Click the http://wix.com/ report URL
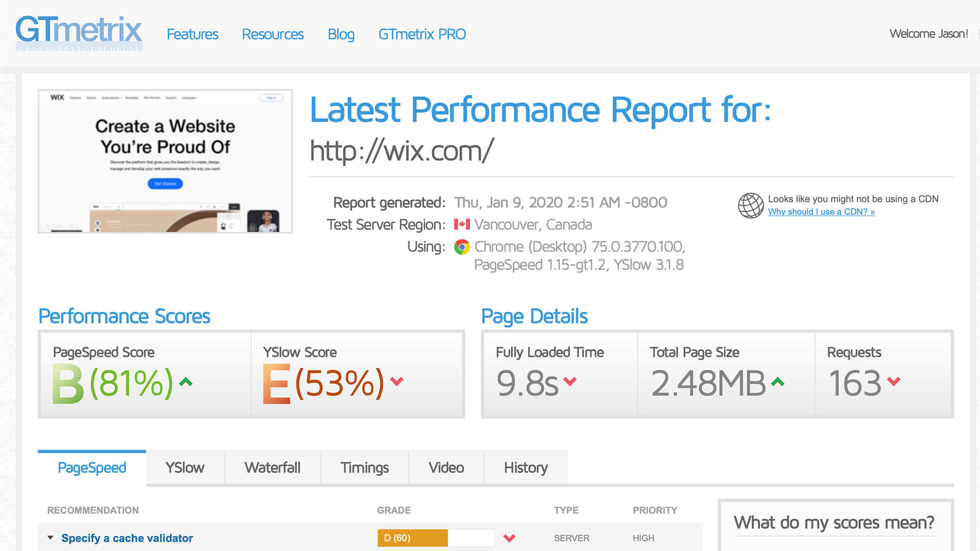The image size is (980, 551). tap(402, 151)
